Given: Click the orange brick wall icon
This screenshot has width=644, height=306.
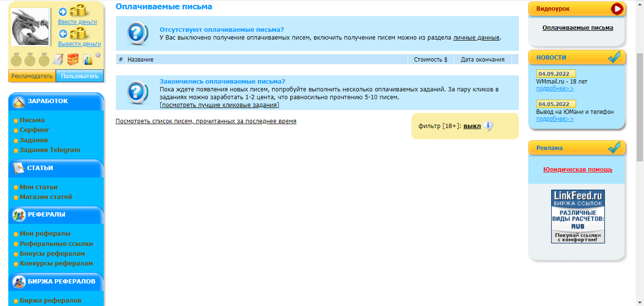Looking at the screenshot, I should (x=73, y=59).
